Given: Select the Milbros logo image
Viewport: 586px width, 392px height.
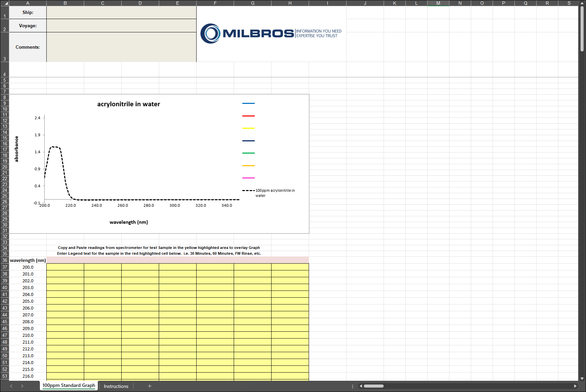Looking at the screenshot, I should (x=271, y=33).
